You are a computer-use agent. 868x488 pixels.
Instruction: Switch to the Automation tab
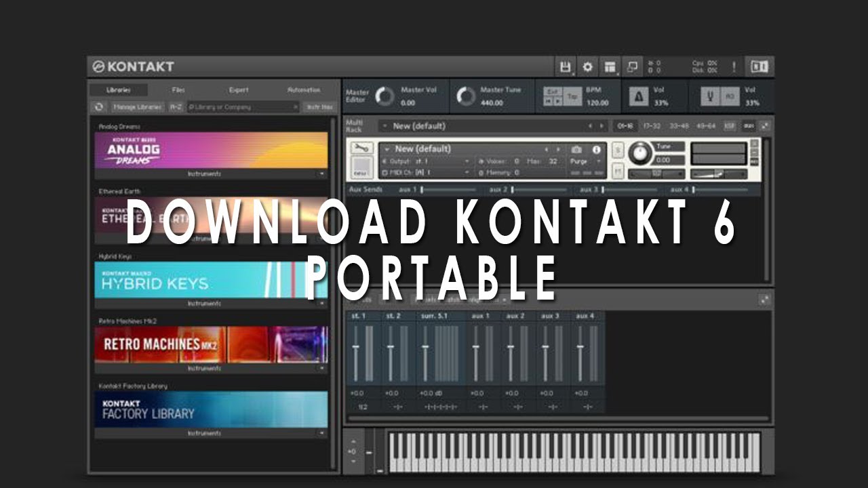point(303,89)
